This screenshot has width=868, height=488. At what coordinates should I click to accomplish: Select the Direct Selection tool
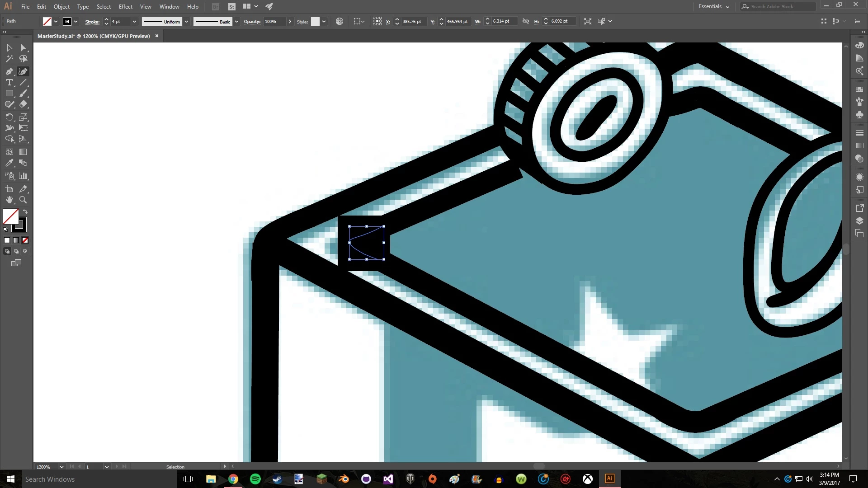pos(24,48)
